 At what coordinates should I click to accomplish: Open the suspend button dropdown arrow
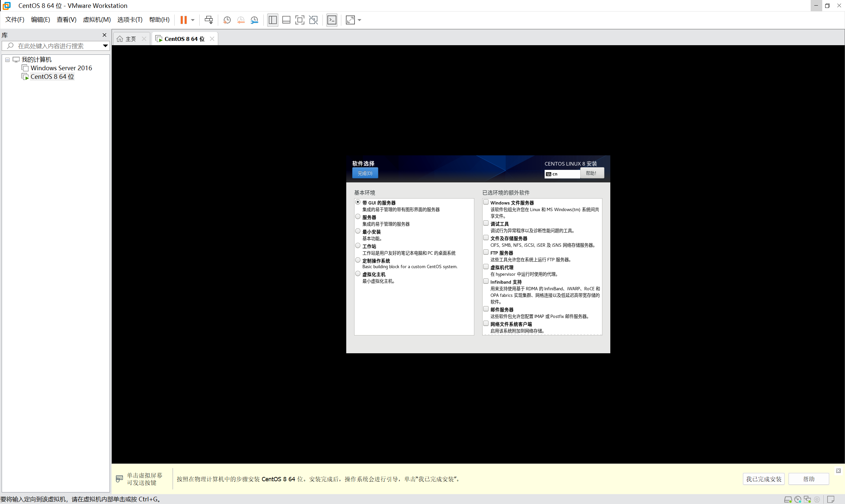coord(192,20)
